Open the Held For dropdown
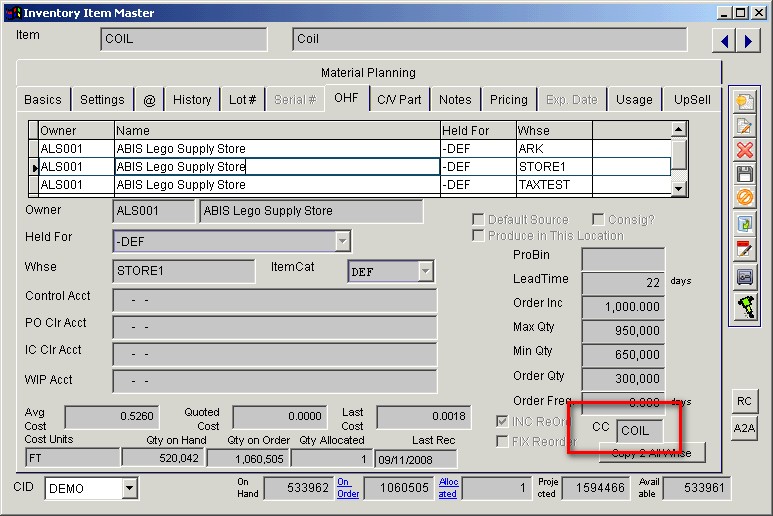 click(342, 241)
